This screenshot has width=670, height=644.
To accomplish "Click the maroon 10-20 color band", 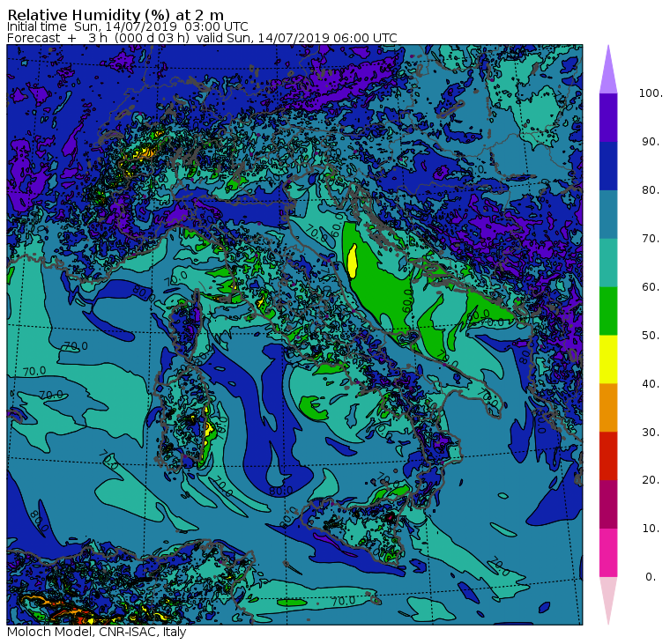I will click(x=608, y=504).
